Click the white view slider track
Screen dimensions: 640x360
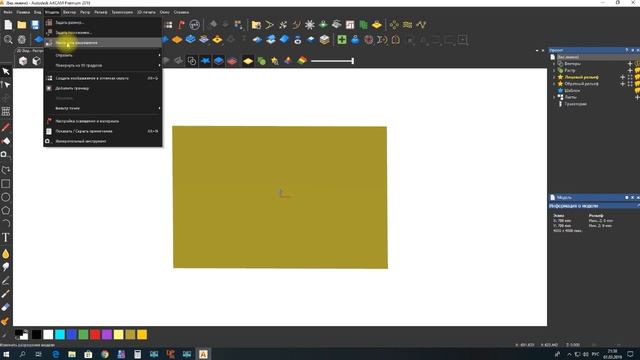[x=332, y=61]
